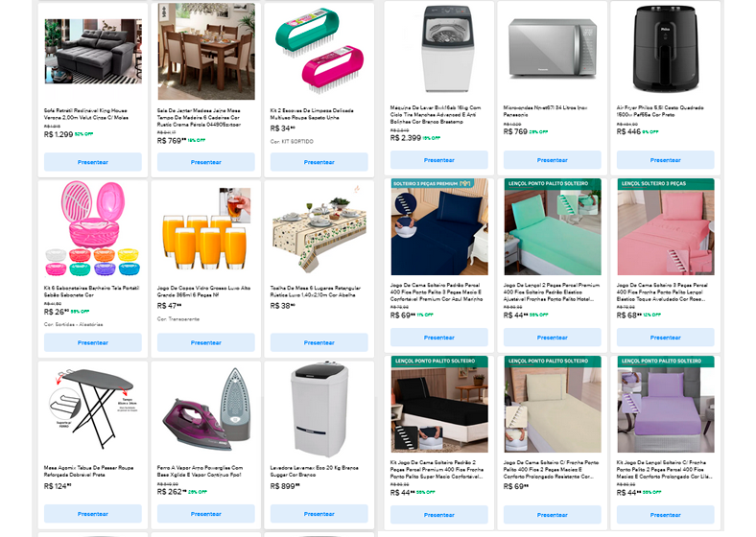756x537 pixels.
Task: Click Presentear under the ironing board
Action: pyautogui.click(x=92, y=514)
